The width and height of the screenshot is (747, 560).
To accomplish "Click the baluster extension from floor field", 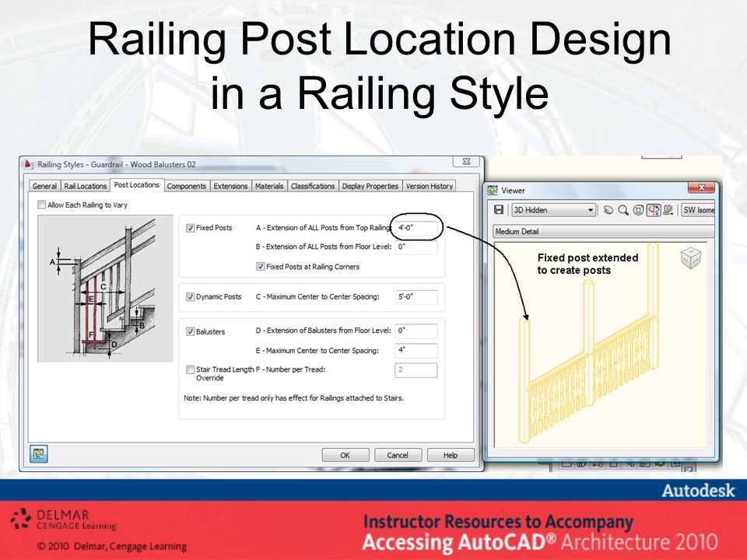I will pos(416,331).
